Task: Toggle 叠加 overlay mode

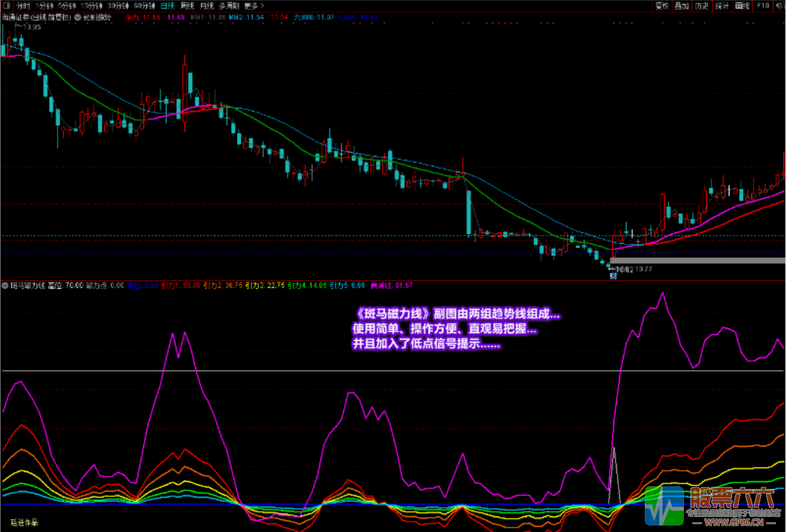Action: coord(682,5)
